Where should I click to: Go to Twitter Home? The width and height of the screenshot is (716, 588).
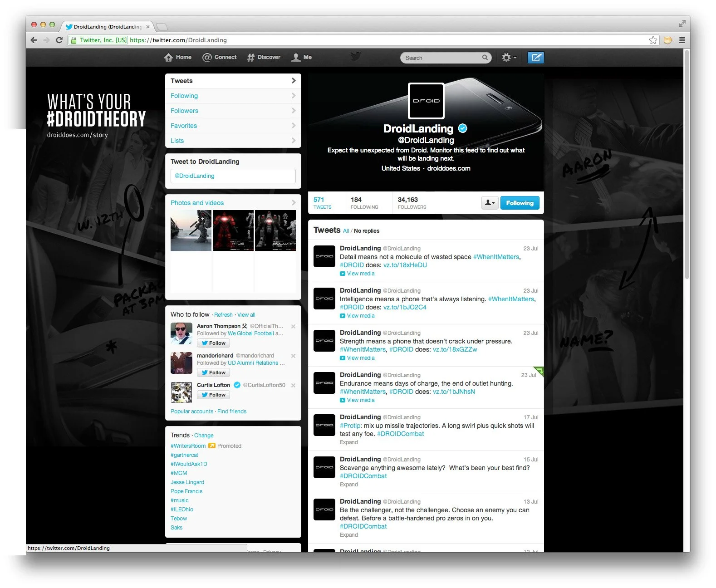tap(178, 57)
